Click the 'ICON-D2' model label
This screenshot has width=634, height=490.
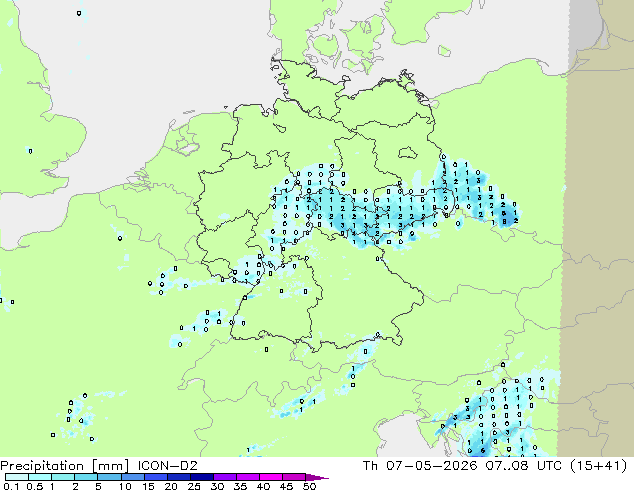[167, 466]
